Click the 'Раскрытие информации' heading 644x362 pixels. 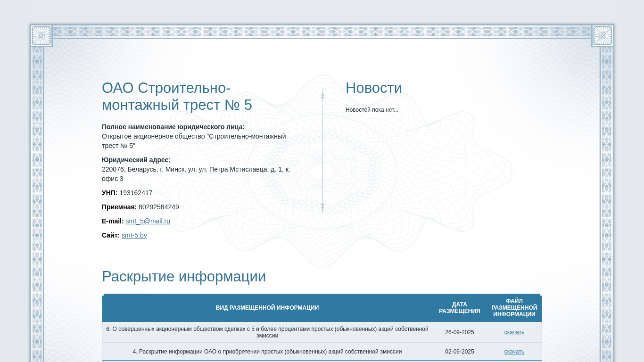click(184, 276)
